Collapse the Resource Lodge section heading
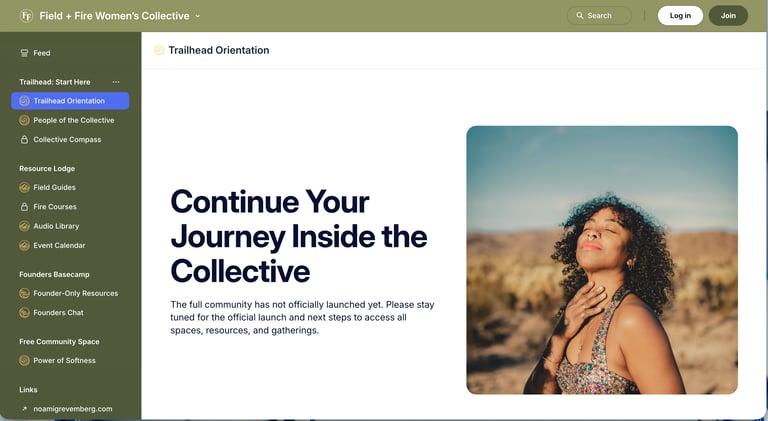Screen dimensions: 768x421 pos(47,168)
